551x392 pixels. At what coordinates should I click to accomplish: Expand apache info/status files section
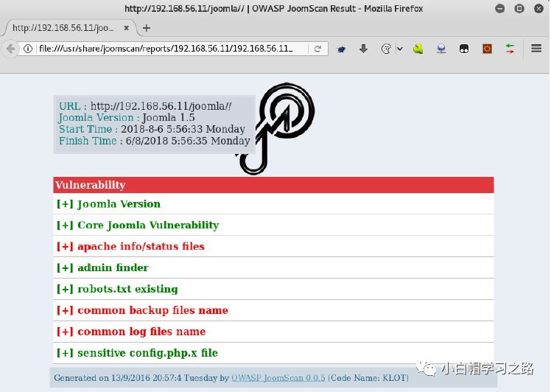coord(273,246)
